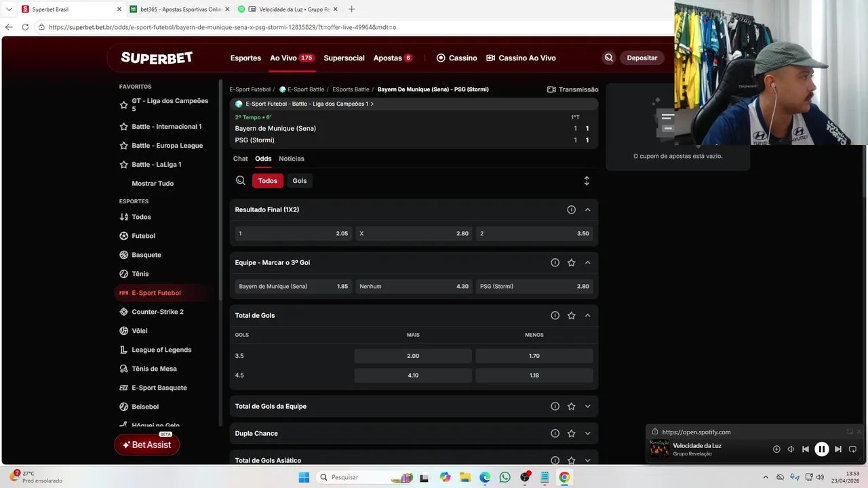Toggle star for Battle - Internacional 1
Image resolution: width=868 pixels, height=488 pixels.
pos(123,127)
